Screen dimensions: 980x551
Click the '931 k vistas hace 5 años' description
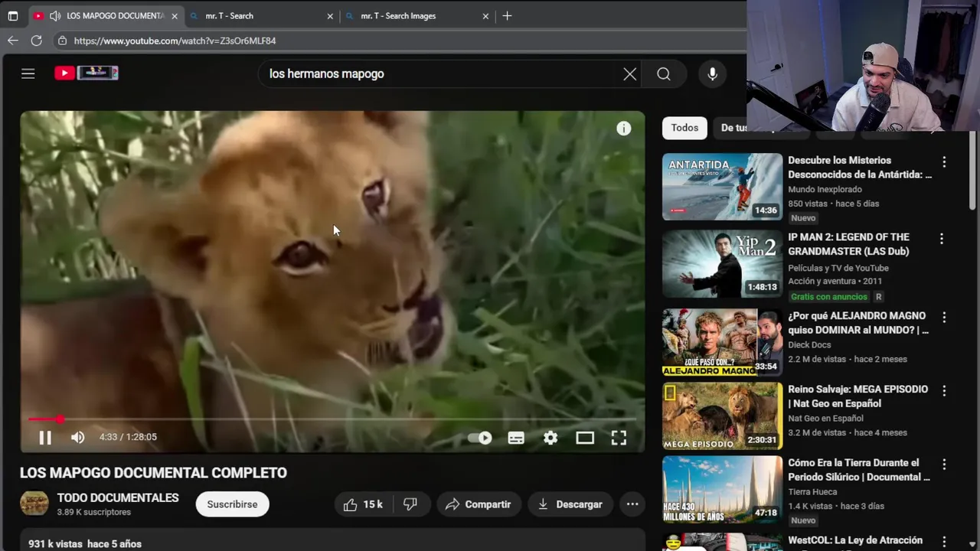pyautogui.click(x=85, y=543)
